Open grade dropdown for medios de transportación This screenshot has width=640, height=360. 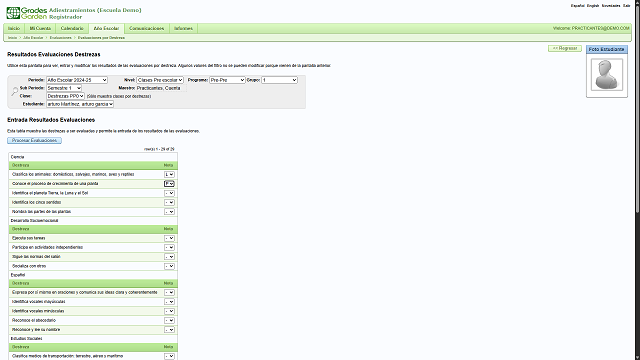point(169,356)
